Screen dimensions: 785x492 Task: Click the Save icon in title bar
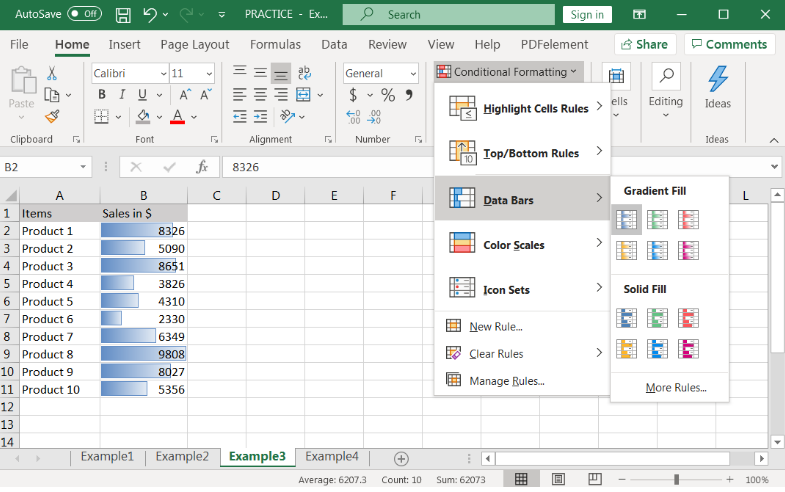(123, 15)
